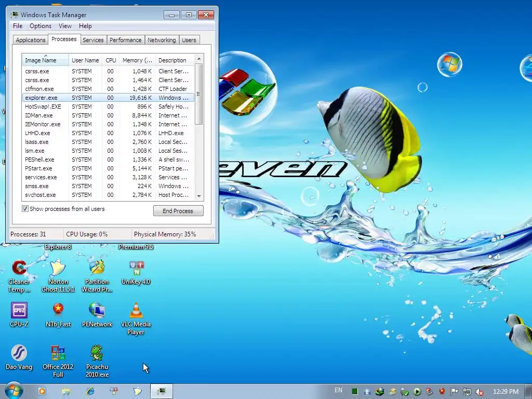
Task: Select the csrss.exe row using 1,464 K
Action: [108, 80]
